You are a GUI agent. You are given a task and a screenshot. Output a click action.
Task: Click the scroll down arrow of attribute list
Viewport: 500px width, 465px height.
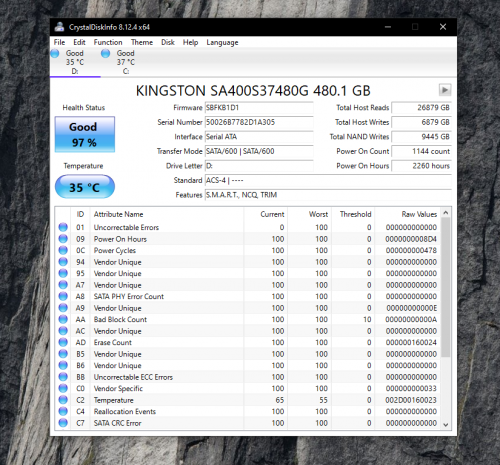[x=446, y=425]
